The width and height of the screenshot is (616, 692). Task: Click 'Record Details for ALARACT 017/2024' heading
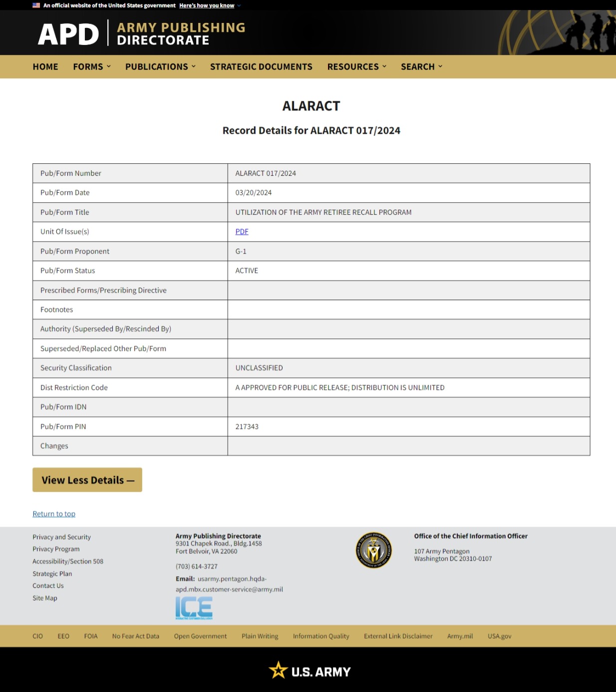[311, 130]
